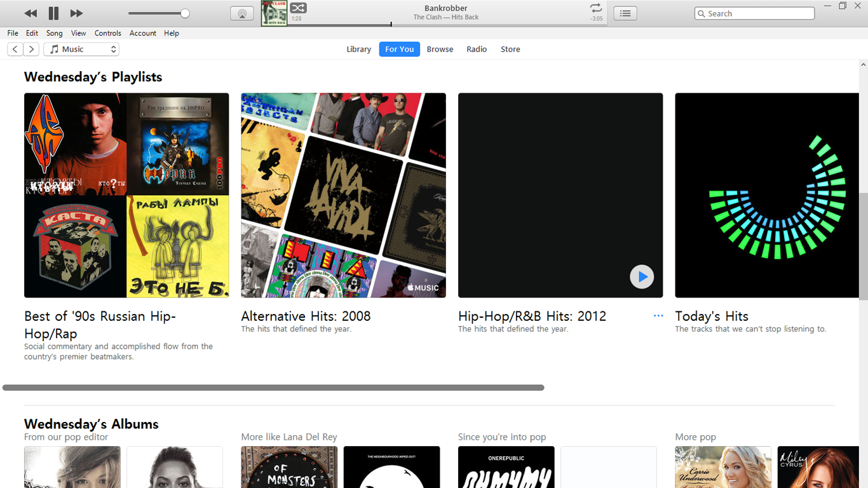The image size is (868, 488).
Task: Click the Today's Hits title link
Action: point(712,316)
